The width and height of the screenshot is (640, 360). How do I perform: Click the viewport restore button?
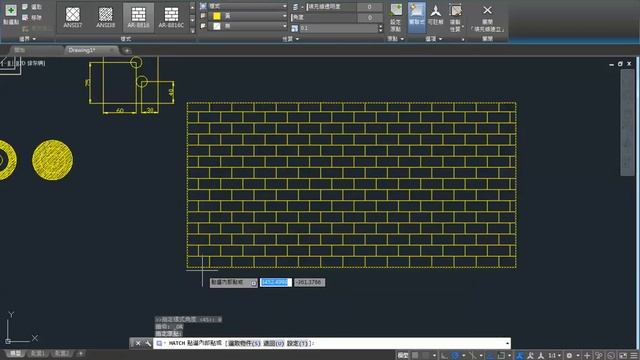click(620, 64)
